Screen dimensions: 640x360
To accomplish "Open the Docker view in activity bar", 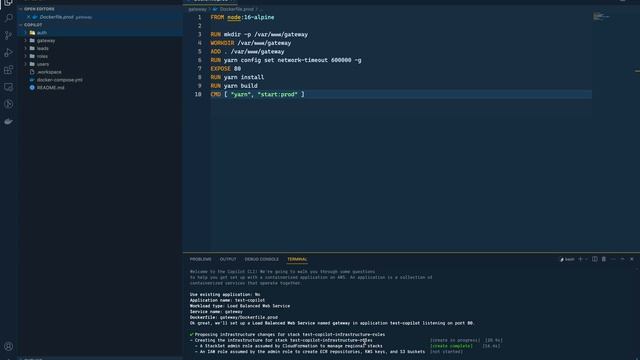I will 9,121.
